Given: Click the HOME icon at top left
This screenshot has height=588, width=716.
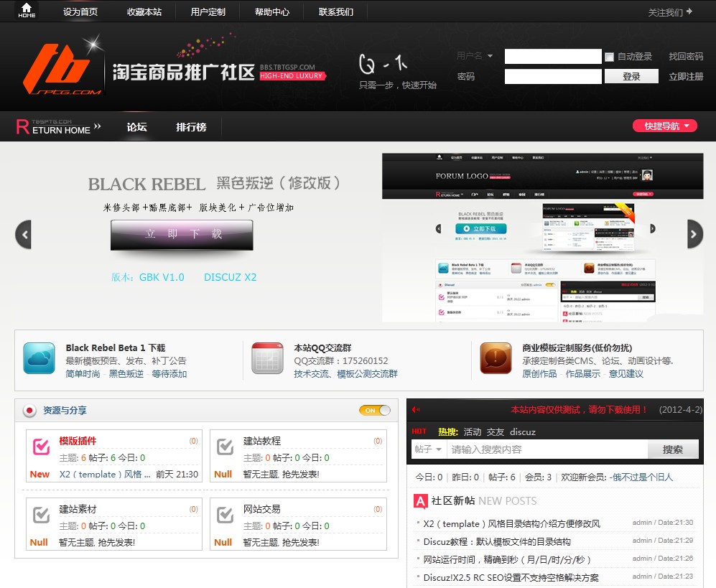Looking at the screenshot, I should (x=26, y=11).
